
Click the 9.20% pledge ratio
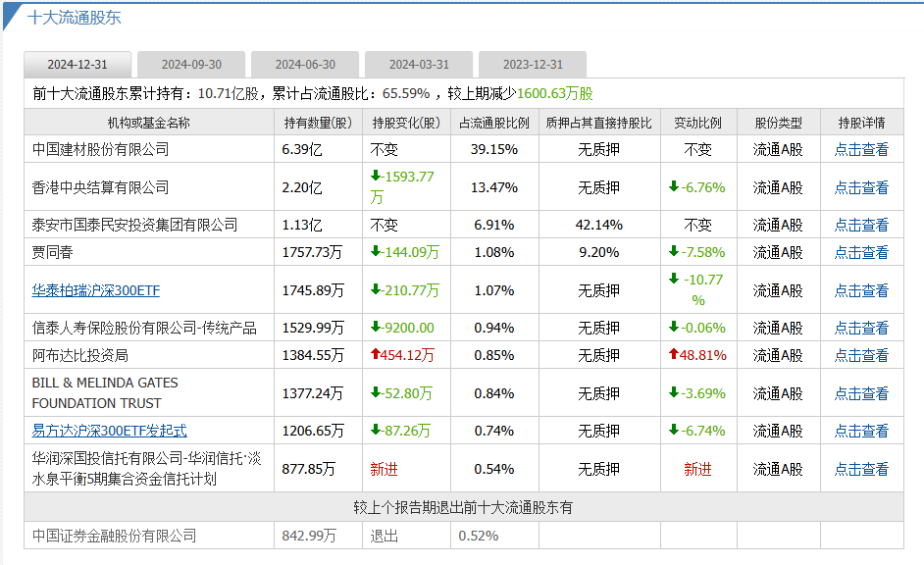599,252
